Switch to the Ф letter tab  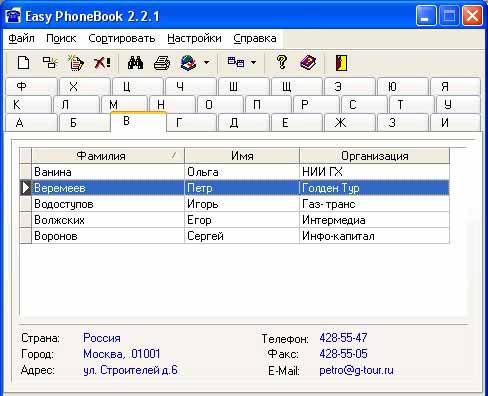click(31, 87)
